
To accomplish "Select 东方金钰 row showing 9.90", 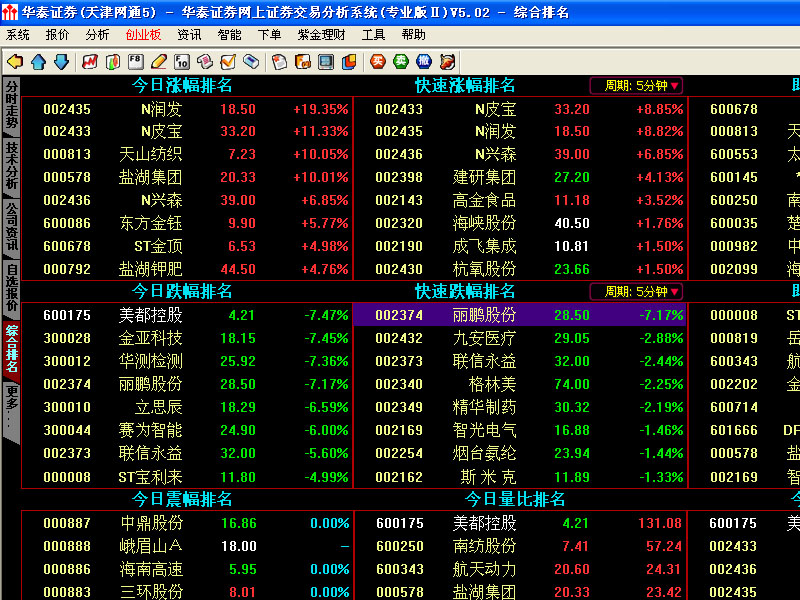I will click(x=187, y=223).
